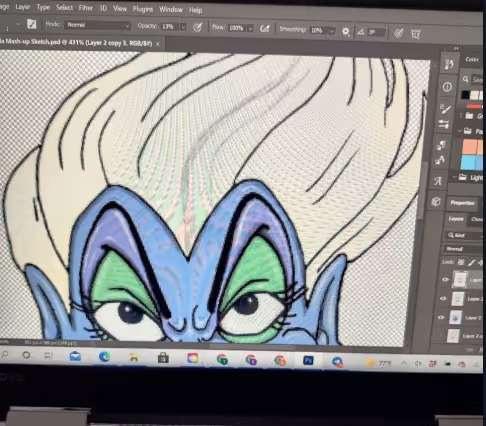Open Telegram from the taskbar

(x=338, y=362)
